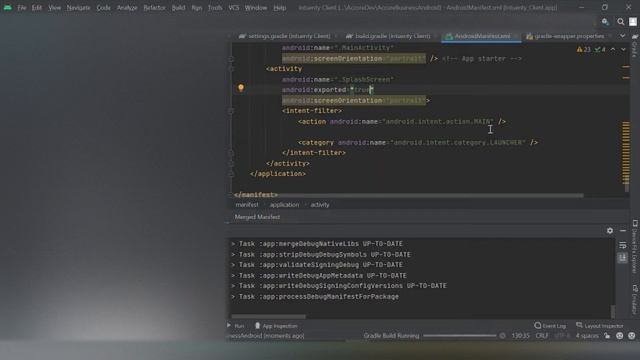Open the Build menu

178,8
